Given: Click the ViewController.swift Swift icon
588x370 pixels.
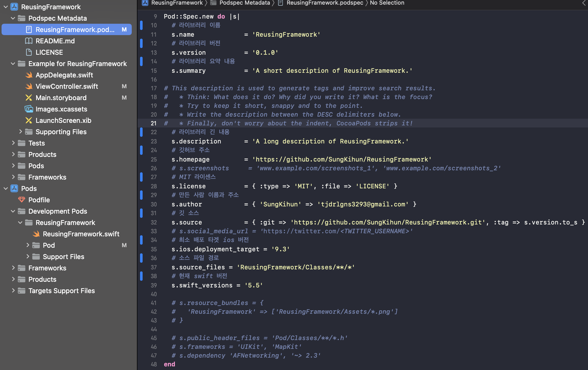Looking at the screenshot, I should point(29,86).
